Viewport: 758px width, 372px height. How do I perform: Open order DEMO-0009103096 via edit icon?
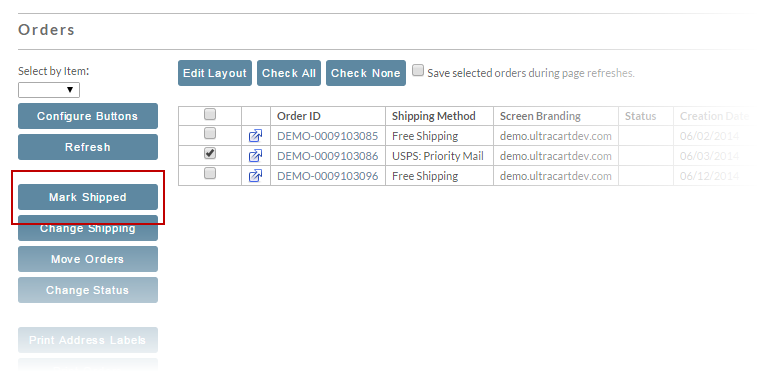pyautogui.click(x=255, y=176)
